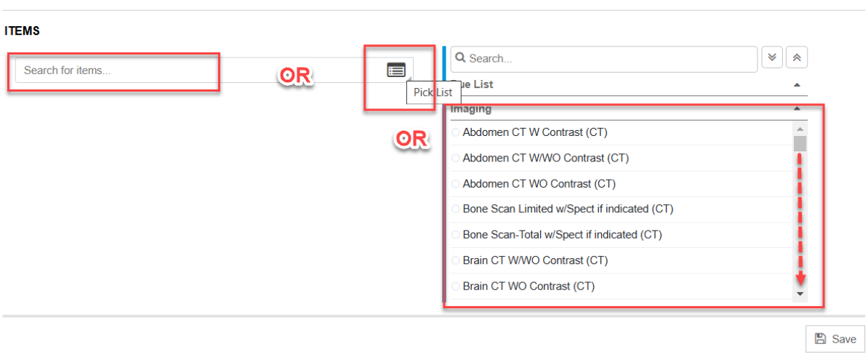Collapse the top list section arrow
The image size is (868, 357).
pos(797,85)
